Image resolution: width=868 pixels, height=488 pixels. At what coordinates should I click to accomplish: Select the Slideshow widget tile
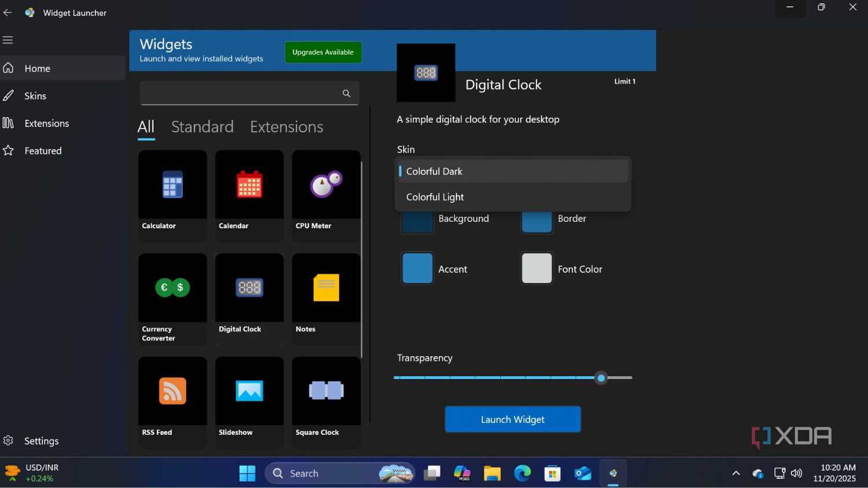tap(249, 402)
